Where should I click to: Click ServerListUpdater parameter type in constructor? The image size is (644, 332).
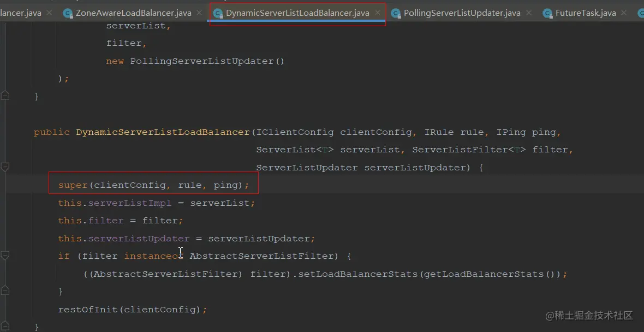pyautogui.click(x=307, y=167)
